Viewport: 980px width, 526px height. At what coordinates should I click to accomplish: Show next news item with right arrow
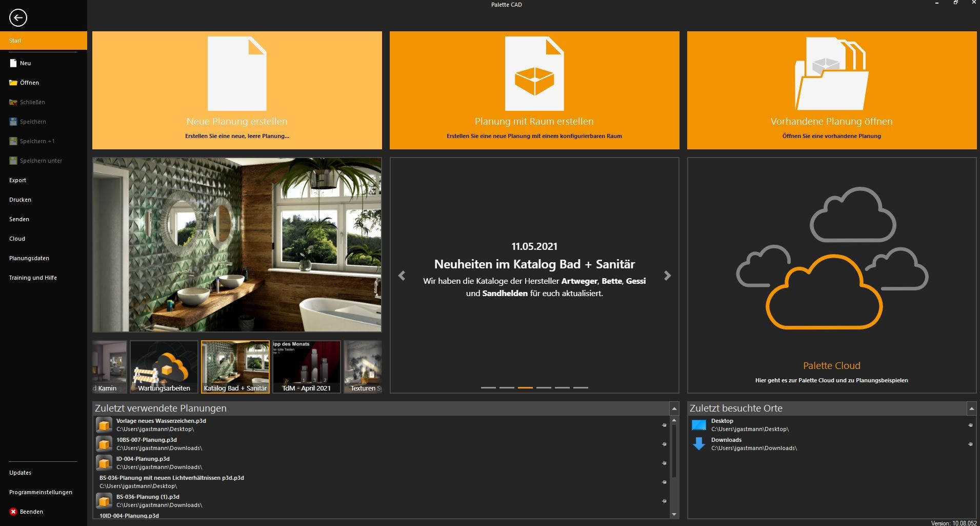pos(667,276)
